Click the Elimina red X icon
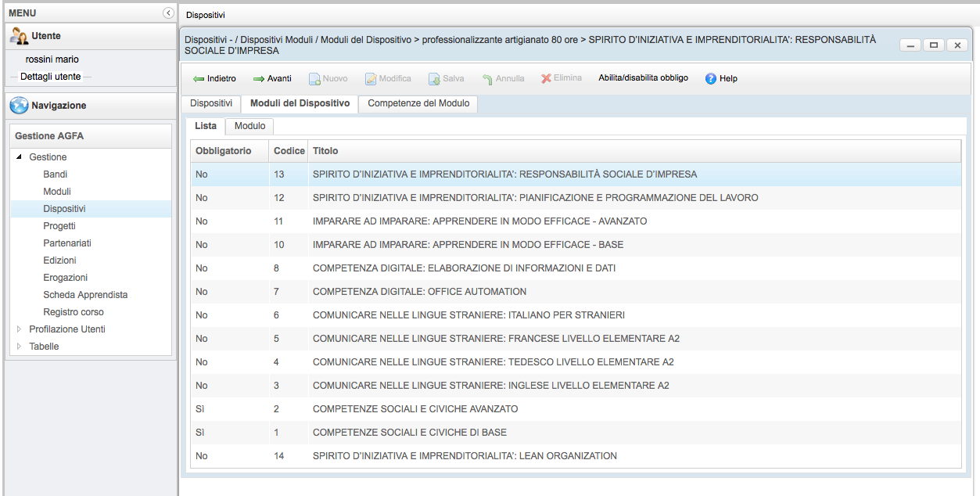Screen dimensions: 980x496 click(x=547, y=78)
